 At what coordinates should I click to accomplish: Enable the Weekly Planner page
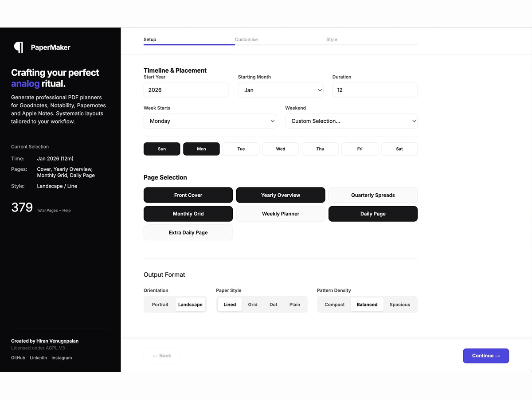tap(281, 214)
